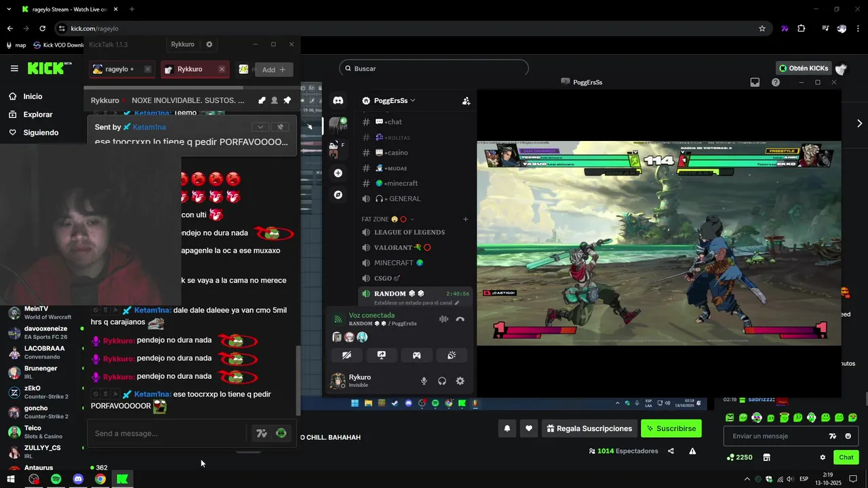Share your screen in Discord
Screen dimensions: 868x488
pyautogui.click(x=382, y=355)
